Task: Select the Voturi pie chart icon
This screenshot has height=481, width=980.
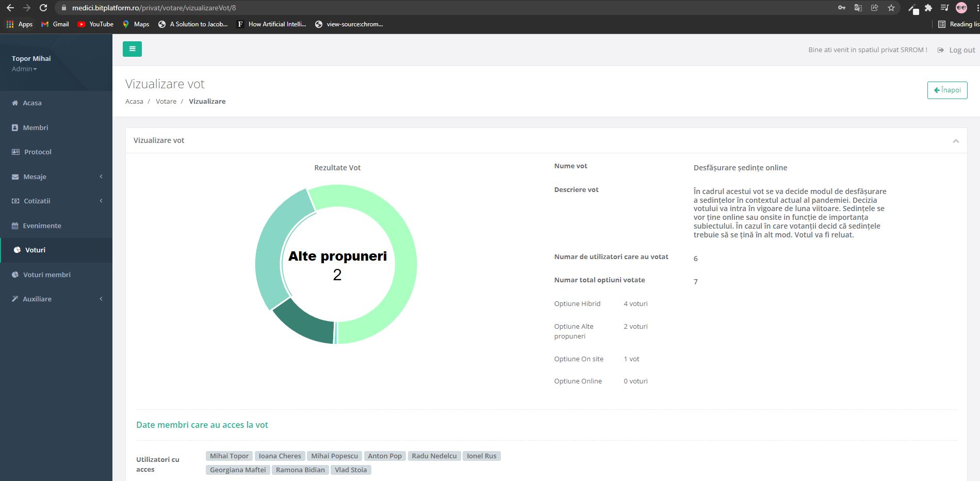Action: (17, 250)
